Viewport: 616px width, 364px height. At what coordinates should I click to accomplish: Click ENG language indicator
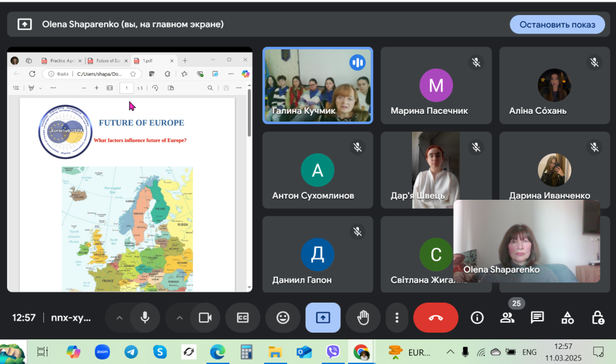529,352
